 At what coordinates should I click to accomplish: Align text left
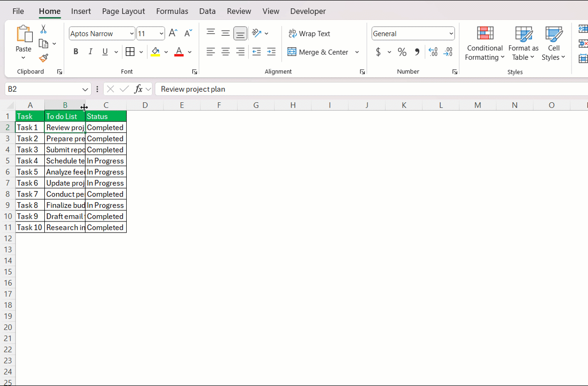[x=211, y=52]
